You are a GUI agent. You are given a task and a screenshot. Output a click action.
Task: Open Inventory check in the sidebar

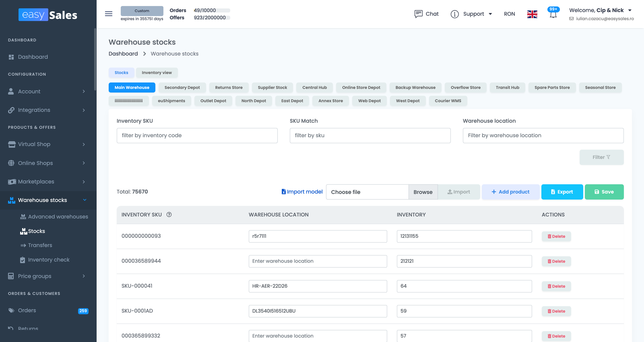48,260
